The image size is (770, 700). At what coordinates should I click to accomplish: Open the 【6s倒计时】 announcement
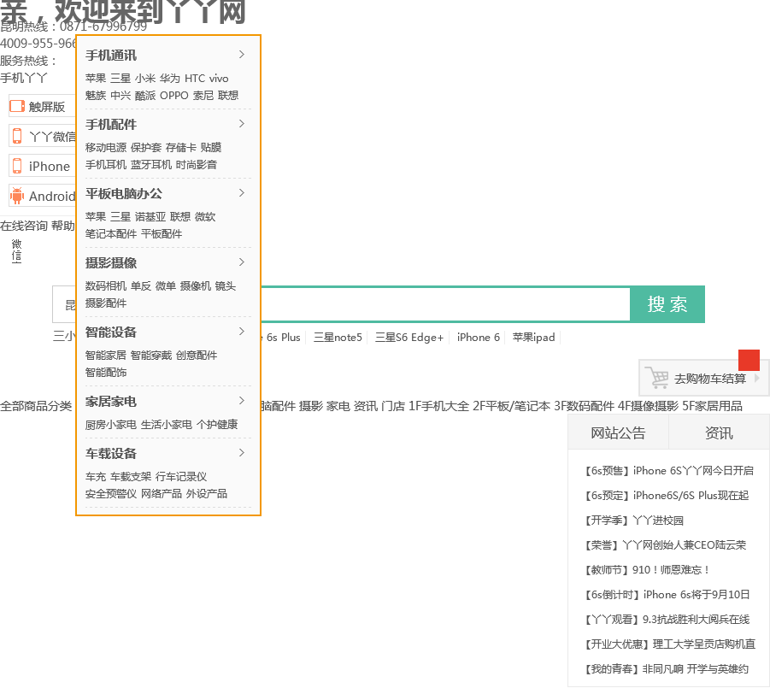666,594
